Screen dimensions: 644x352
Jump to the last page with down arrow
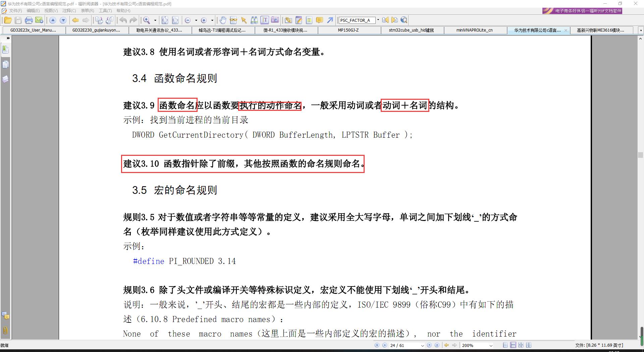(437, 345)
